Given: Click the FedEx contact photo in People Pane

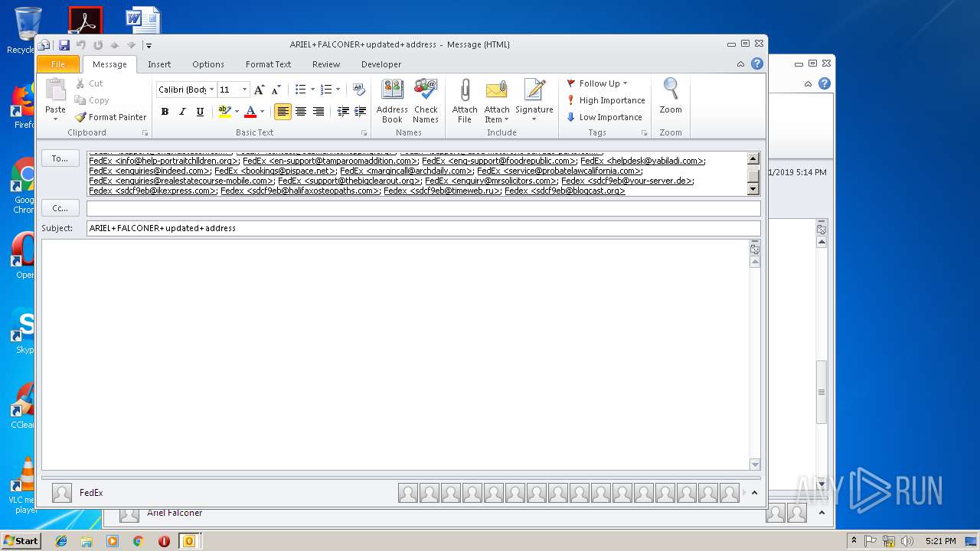Looking at the screenshot, I should click(62, 493).
